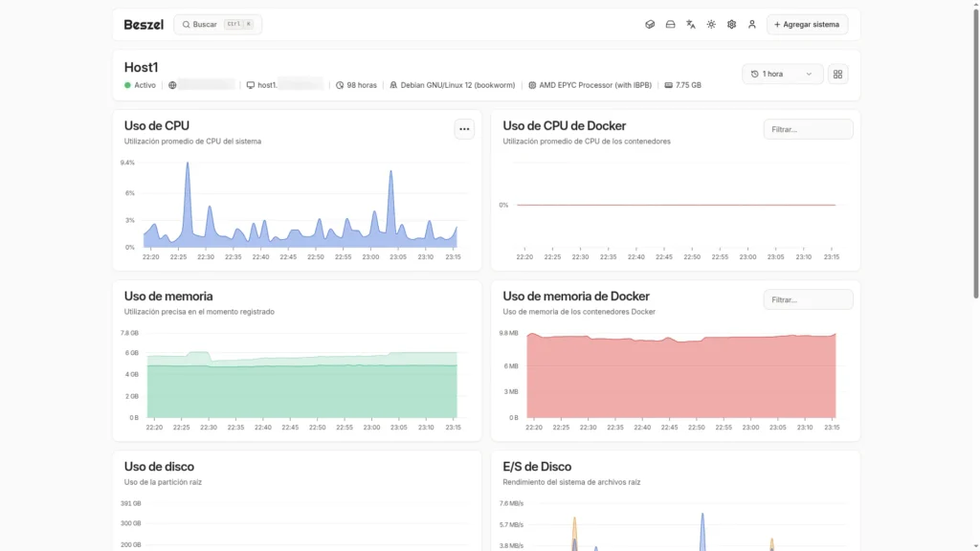Viewport: 980px width, 551px height.
Task: Open the disk drive icon in the header
Action: pos(670,24)
